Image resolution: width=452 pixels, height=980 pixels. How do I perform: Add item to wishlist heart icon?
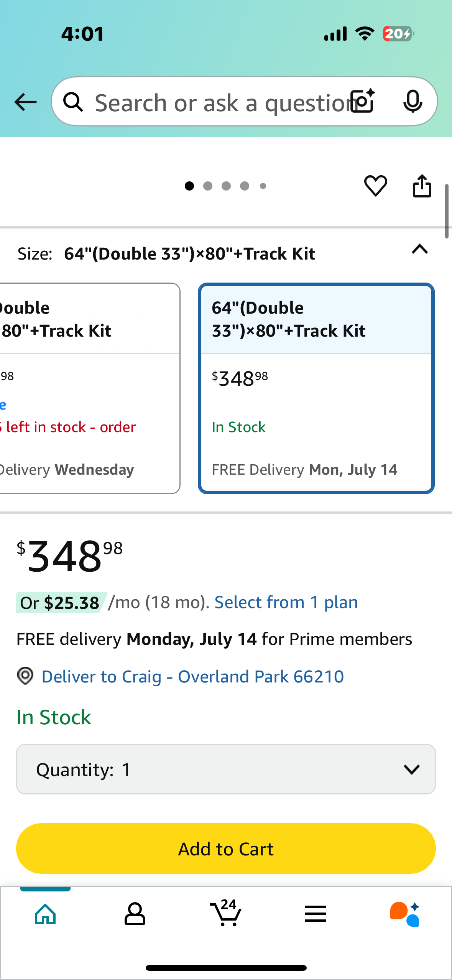coord(375,186)
